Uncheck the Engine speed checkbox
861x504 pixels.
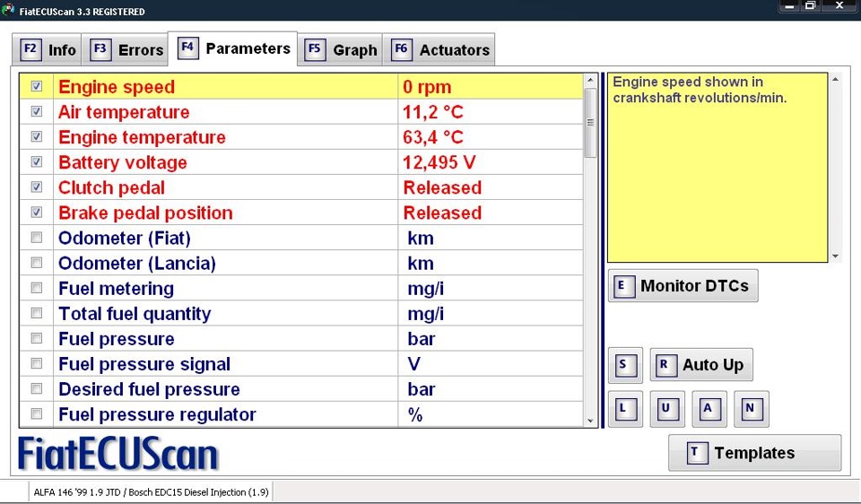(36, 86)
